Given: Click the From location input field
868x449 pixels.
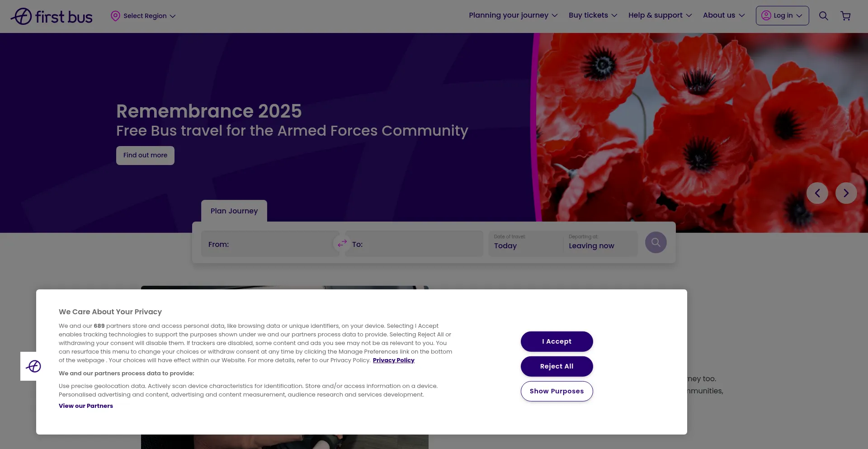Looking at the screenshot, I should tap(269, 244).
